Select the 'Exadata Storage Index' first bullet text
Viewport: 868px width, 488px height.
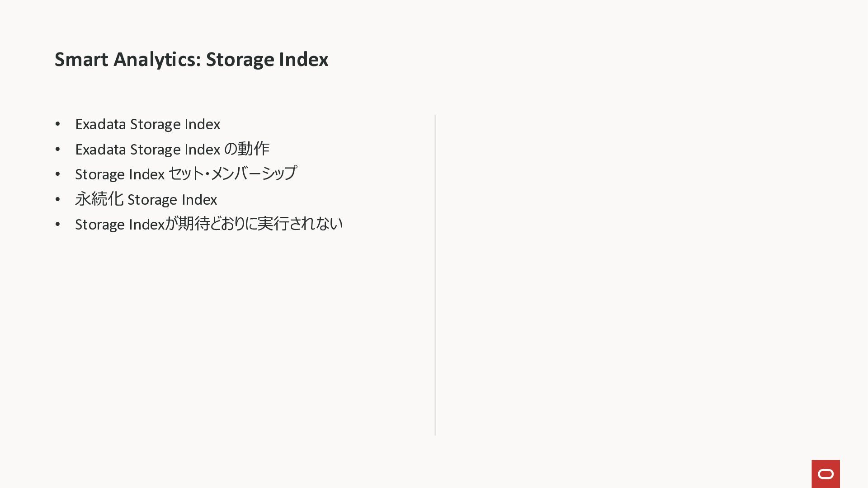pyautogui.click(x=147, y=124)
